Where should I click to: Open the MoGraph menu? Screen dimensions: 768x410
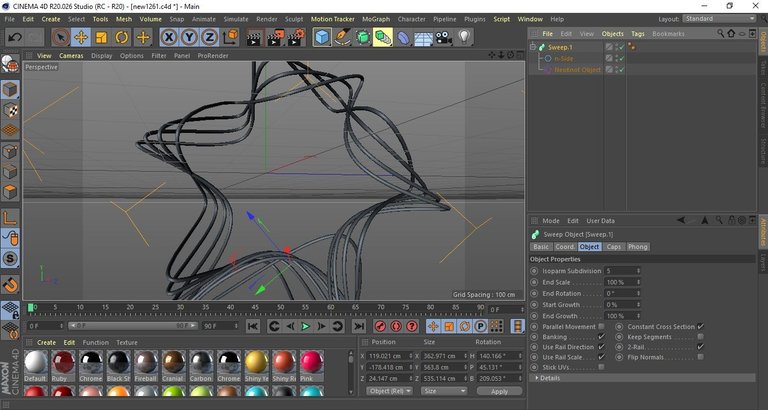(376, 19)
